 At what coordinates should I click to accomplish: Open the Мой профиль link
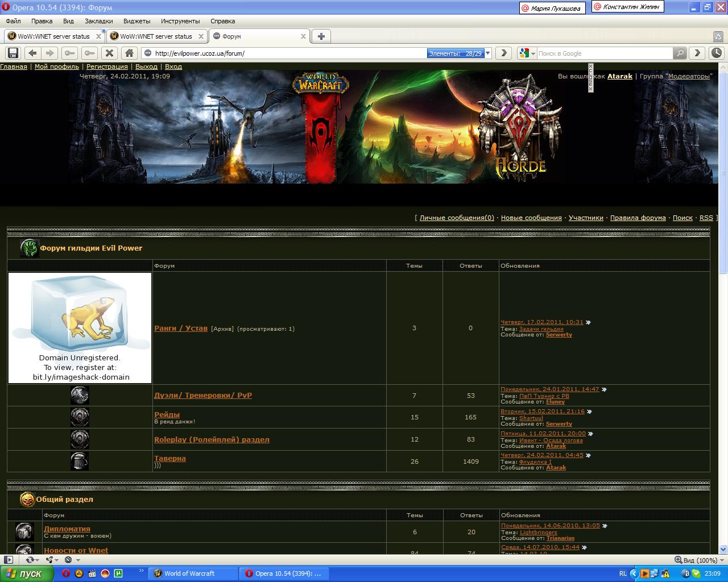click(57, 66)
